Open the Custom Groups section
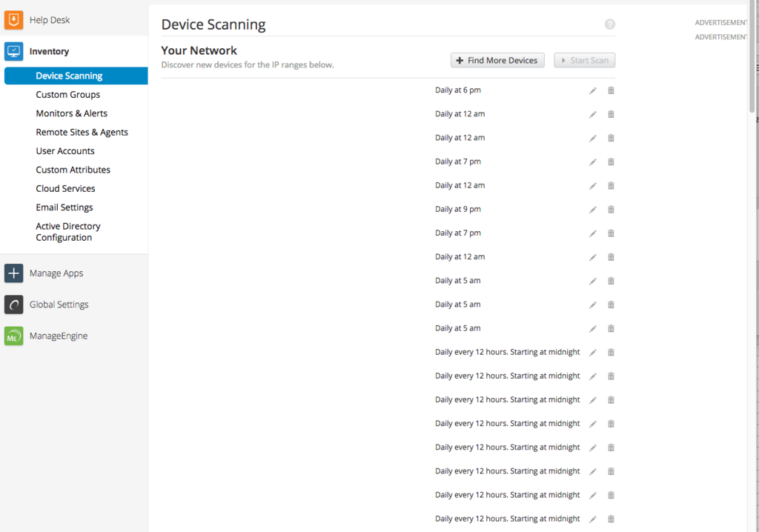The width and height of the screenshot is (759, 532). (67, 94)
